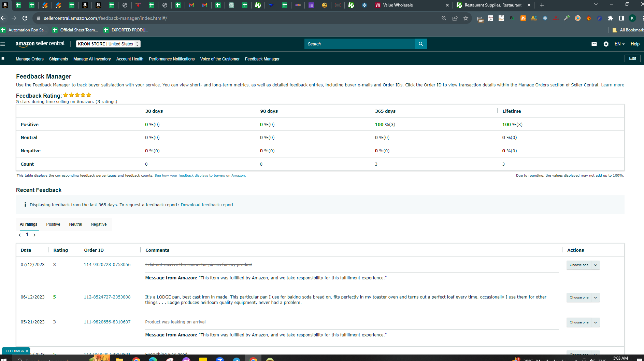
Task: Click page number 1 in pagination
Action: coord(27,235)
